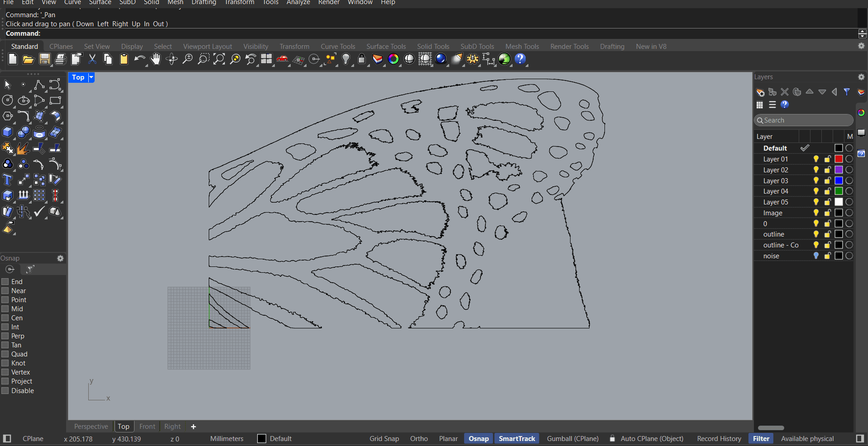The image size is (868, 446).
Task: Toggle visibility bulb for noise layer
Action: pyautogui.click(x=816, y=256)
